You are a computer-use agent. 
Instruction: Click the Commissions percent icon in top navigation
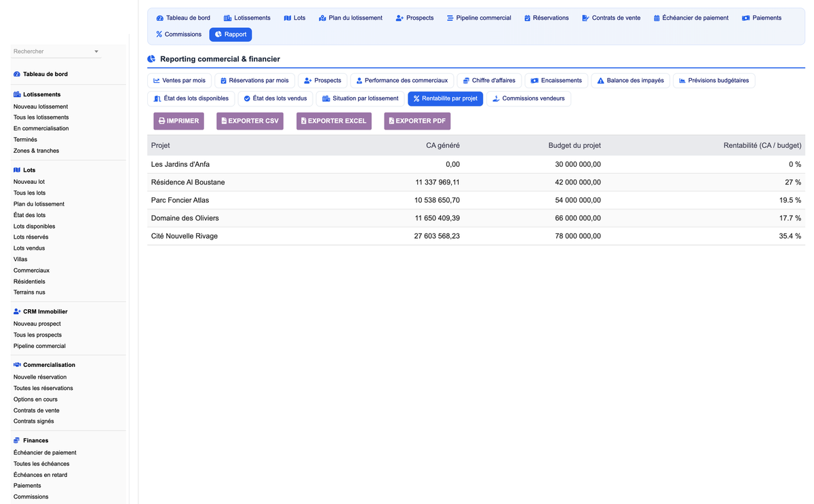(159, 34)
